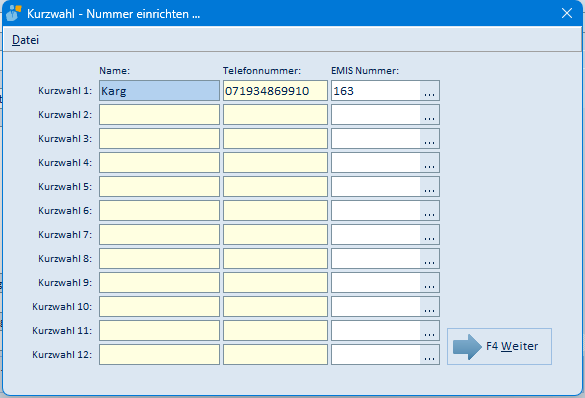Click the Kurzwahl 3 name field
The height and width of the screenshot is (398, 585).
(x=159, y=138)
